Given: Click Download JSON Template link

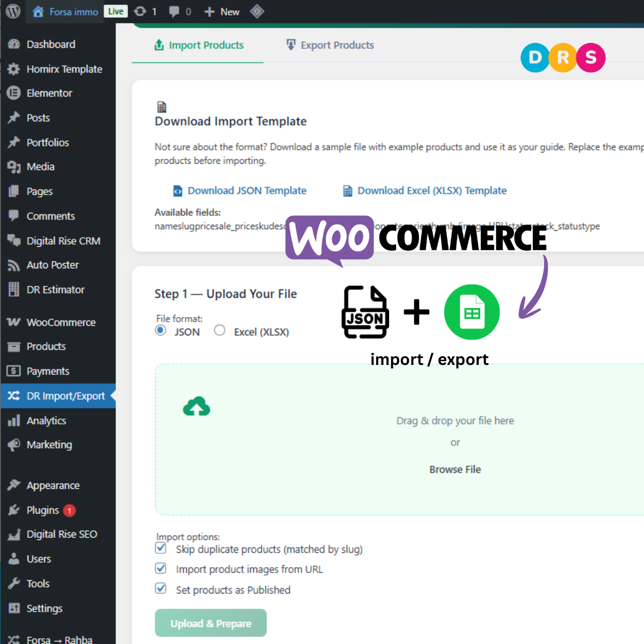Looking at the screenshot, I should click(247, 191).
